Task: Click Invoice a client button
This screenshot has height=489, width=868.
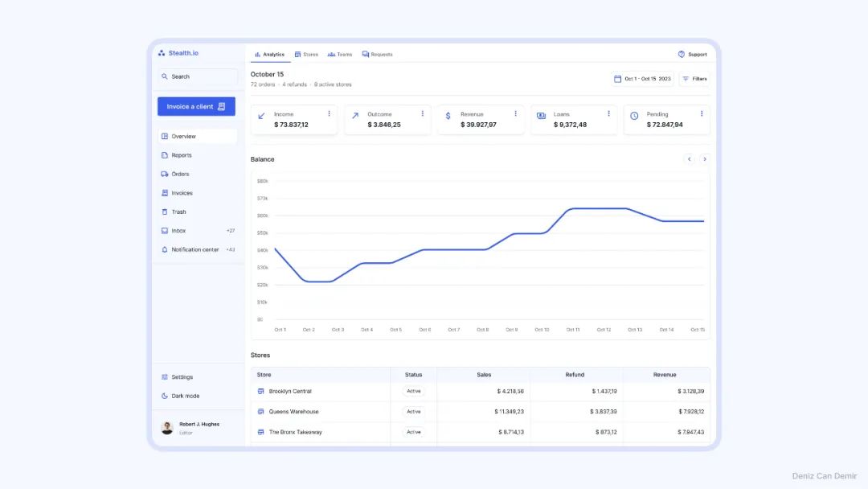Action: pos(196,106)
